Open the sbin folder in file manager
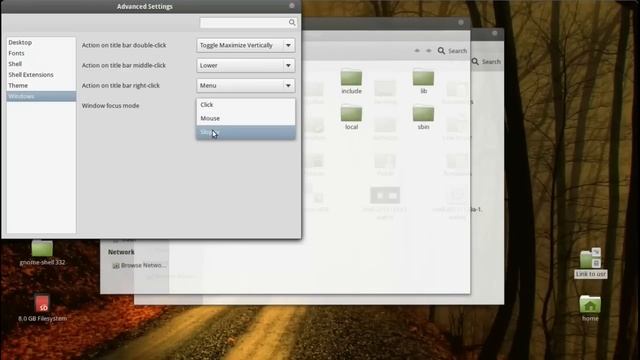This screenshot has height=360, width=640. pos(423,118)
